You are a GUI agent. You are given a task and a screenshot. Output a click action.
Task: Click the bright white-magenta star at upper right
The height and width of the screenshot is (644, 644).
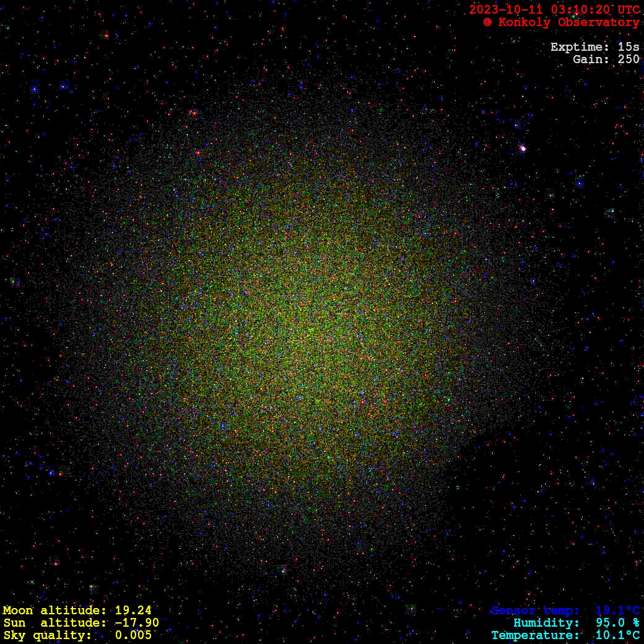(x=523, y=148)
